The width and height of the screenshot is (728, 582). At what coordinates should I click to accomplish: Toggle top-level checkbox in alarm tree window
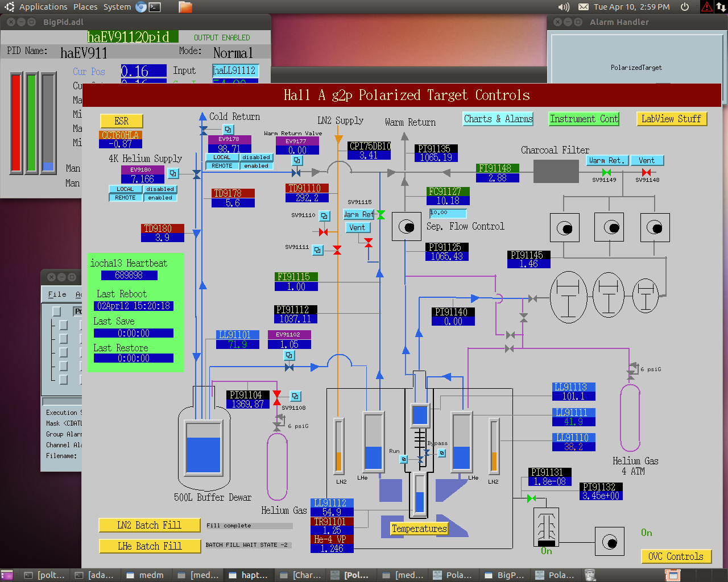(x=56, y=311)
